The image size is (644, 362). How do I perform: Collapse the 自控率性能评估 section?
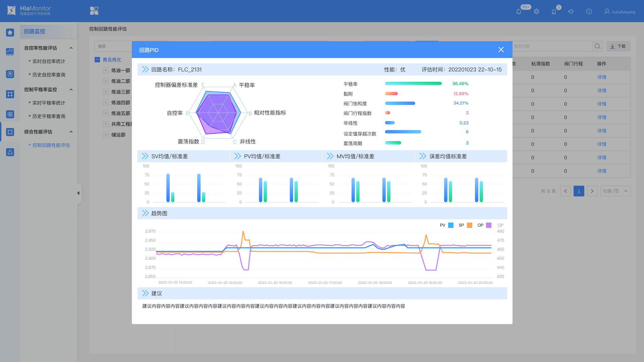point(71,48)
